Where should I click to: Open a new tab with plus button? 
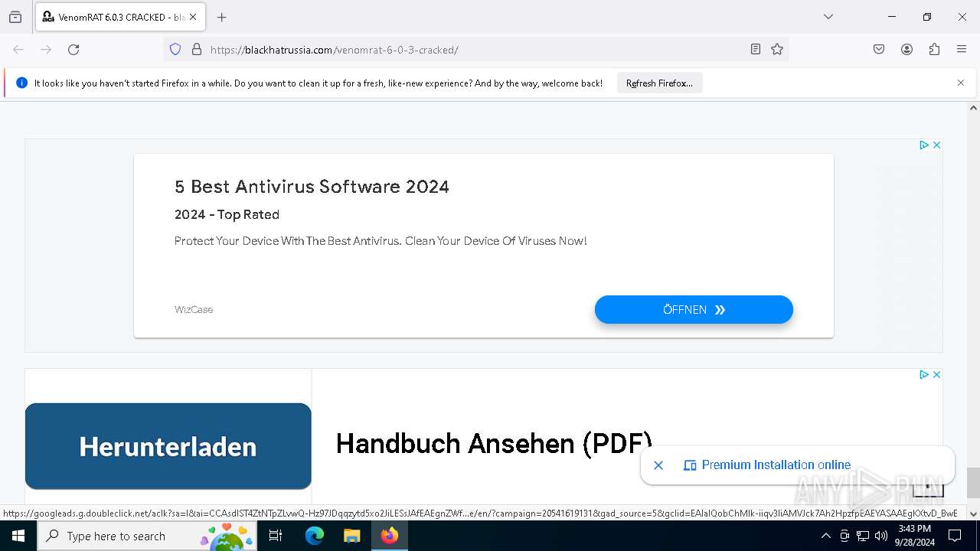[x=222, y=17]
